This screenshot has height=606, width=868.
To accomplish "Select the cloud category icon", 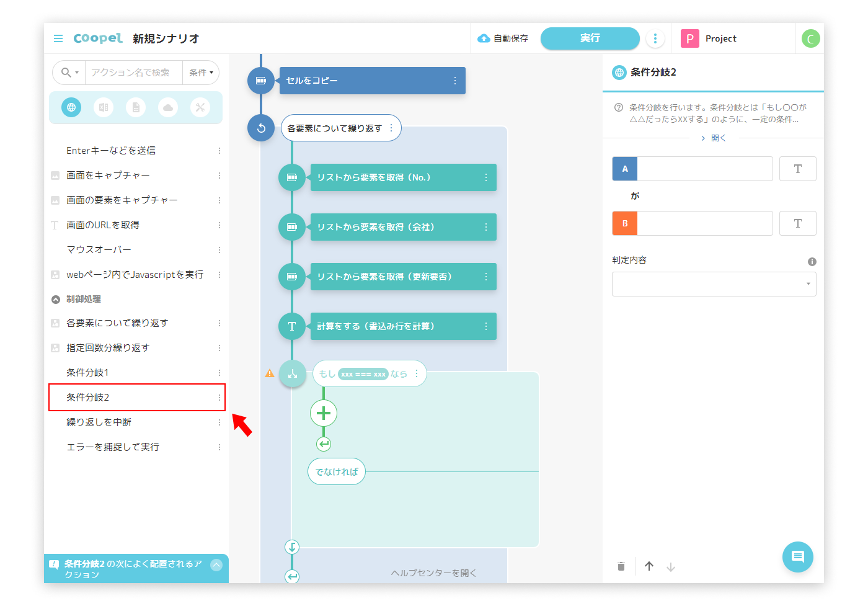I will click(168, 107).
